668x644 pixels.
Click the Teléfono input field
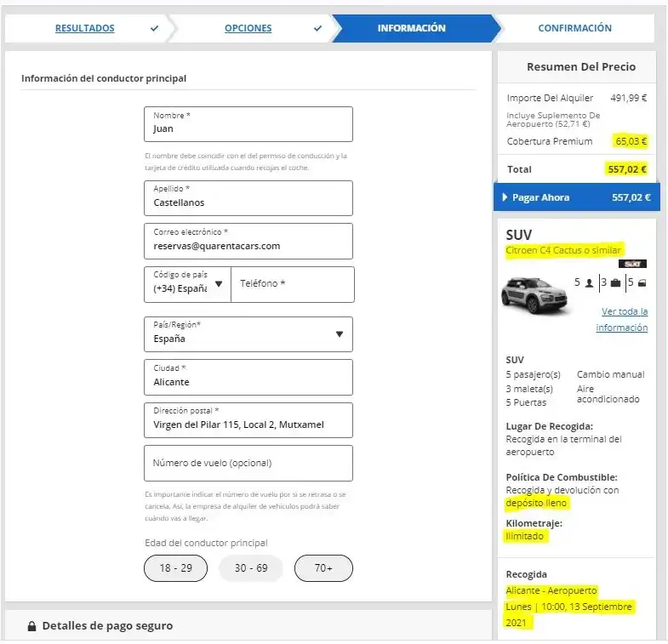293,284
